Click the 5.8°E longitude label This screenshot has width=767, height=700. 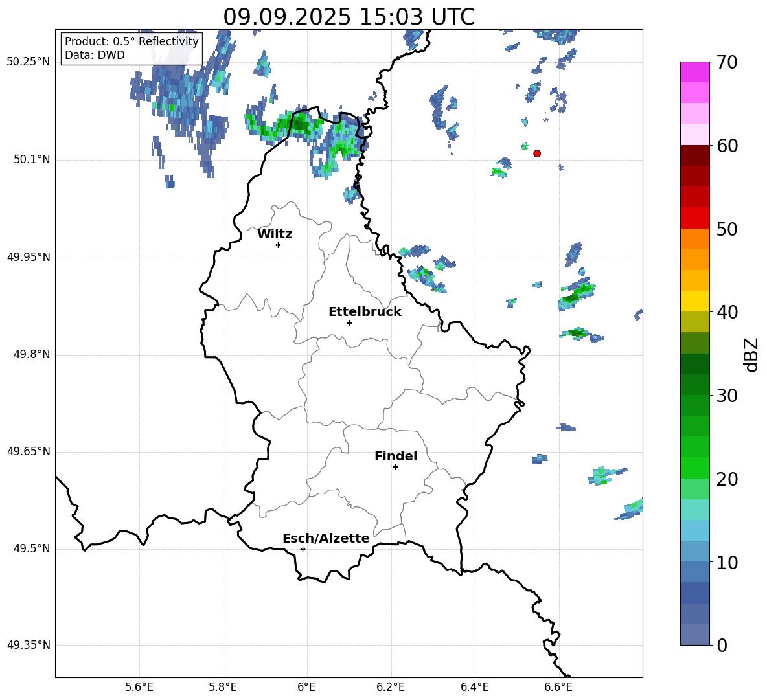[223, 687]
